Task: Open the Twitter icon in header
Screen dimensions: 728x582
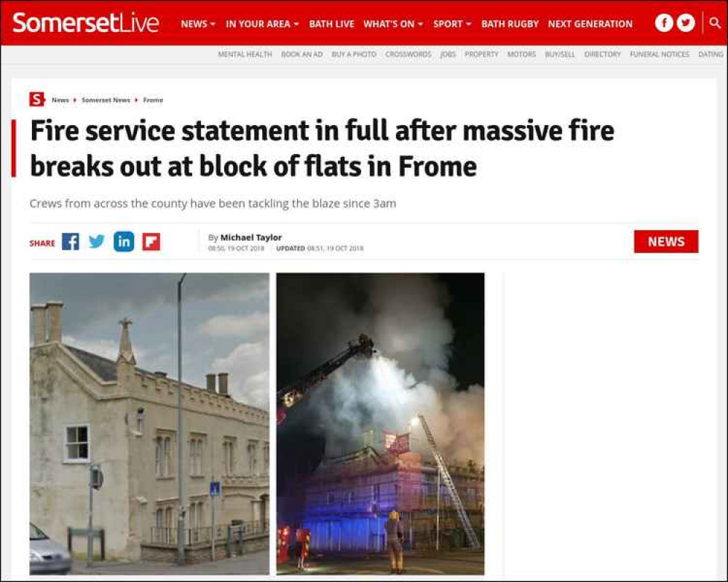Action: (x=686, y=23)
